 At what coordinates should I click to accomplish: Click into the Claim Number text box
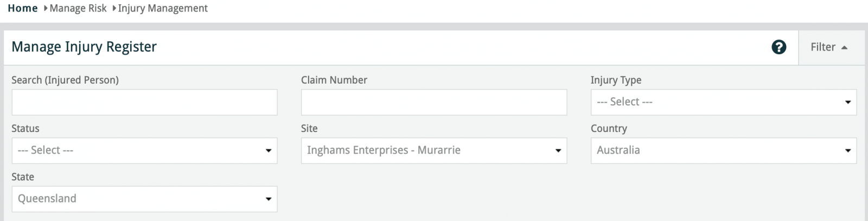434,102
